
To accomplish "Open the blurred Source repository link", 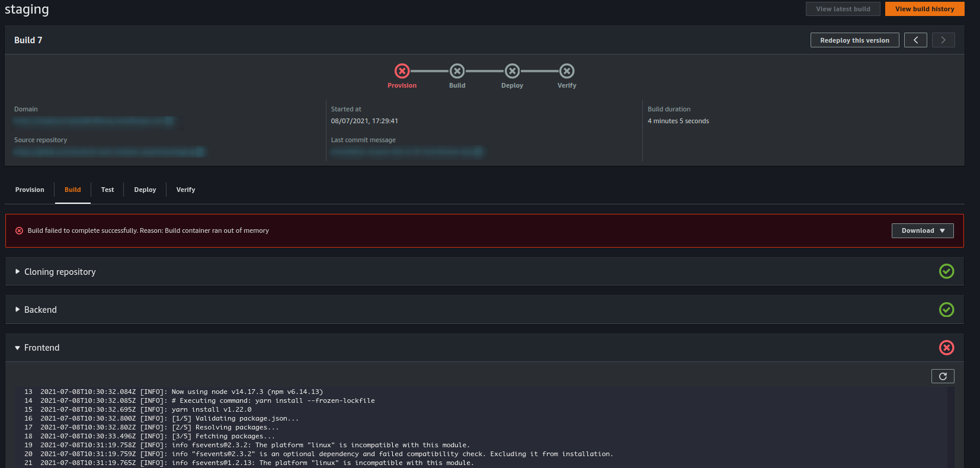I will coord(109,152).
